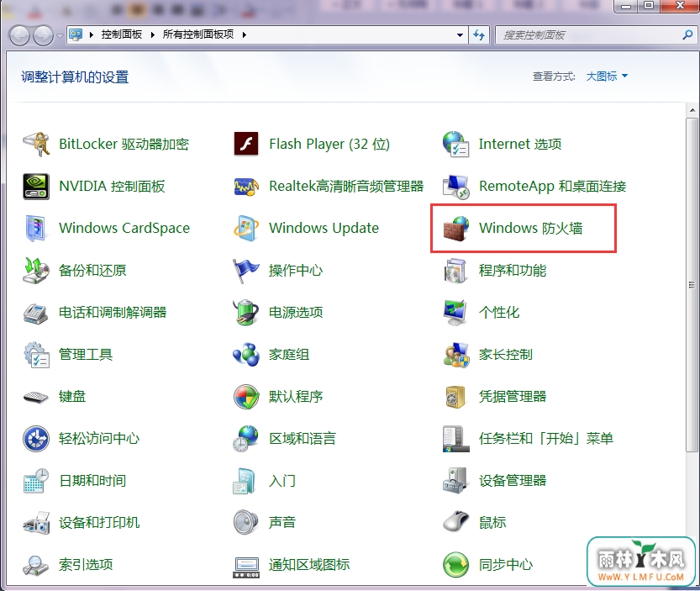Click the vertical scrollbar thumb

click(692, 284)
